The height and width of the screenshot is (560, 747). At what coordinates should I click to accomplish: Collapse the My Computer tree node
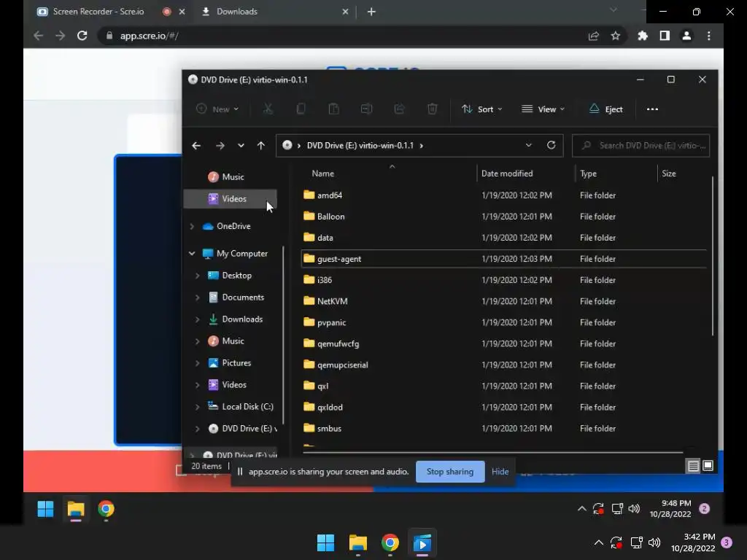192,253
